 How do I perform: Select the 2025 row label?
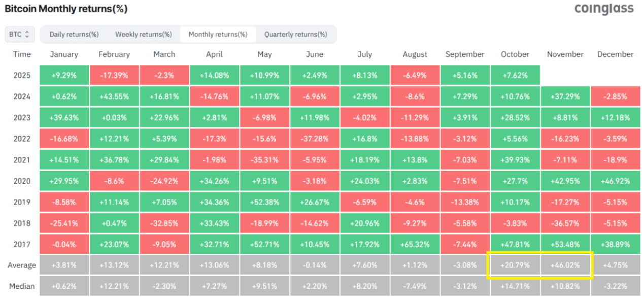22,75
